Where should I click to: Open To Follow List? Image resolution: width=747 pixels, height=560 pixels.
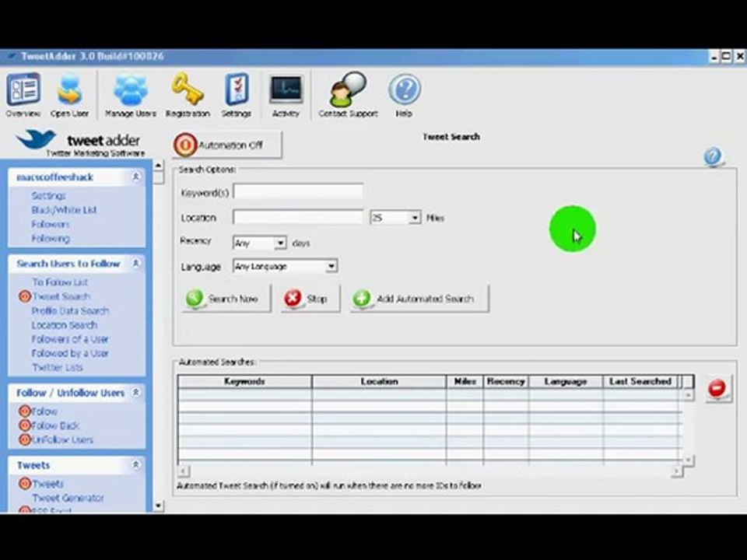60,282
